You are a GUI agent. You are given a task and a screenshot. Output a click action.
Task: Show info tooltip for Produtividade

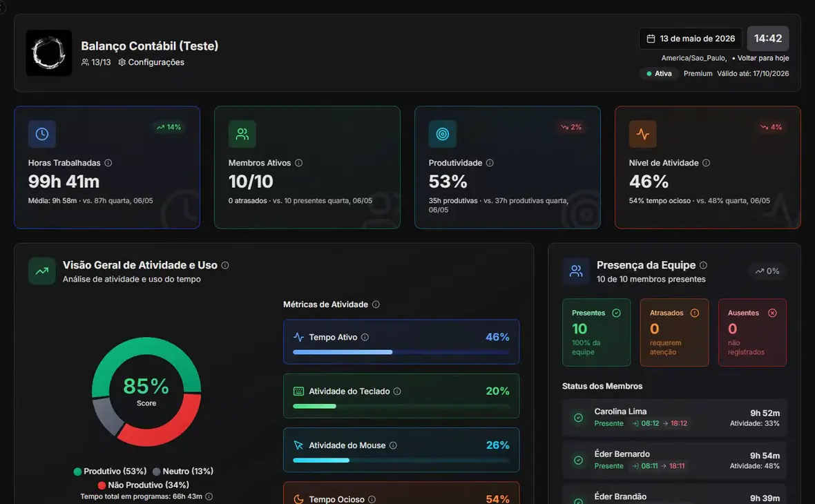click(x=490, y=163)
